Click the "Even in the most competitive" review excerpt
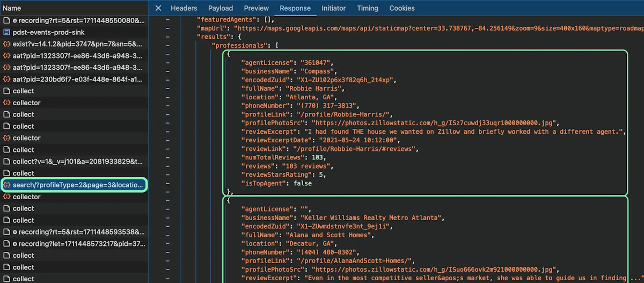Viewport: 644px width, 283px height. click(474, 278)
